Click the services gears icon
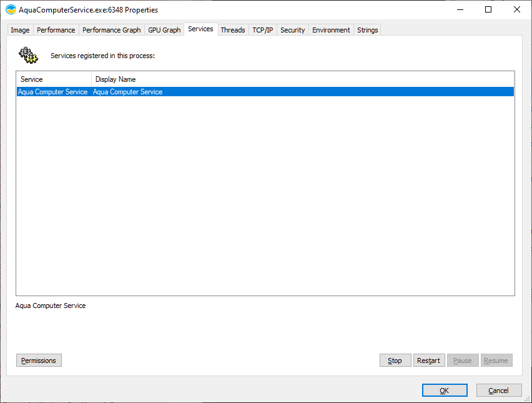Screen dimensions: 532x403 pos(28,56)
